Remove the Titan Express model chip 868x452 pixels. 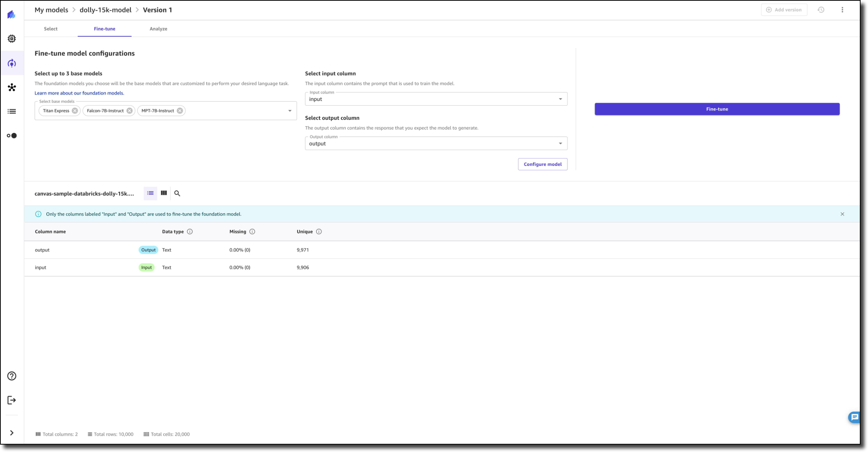75,111
